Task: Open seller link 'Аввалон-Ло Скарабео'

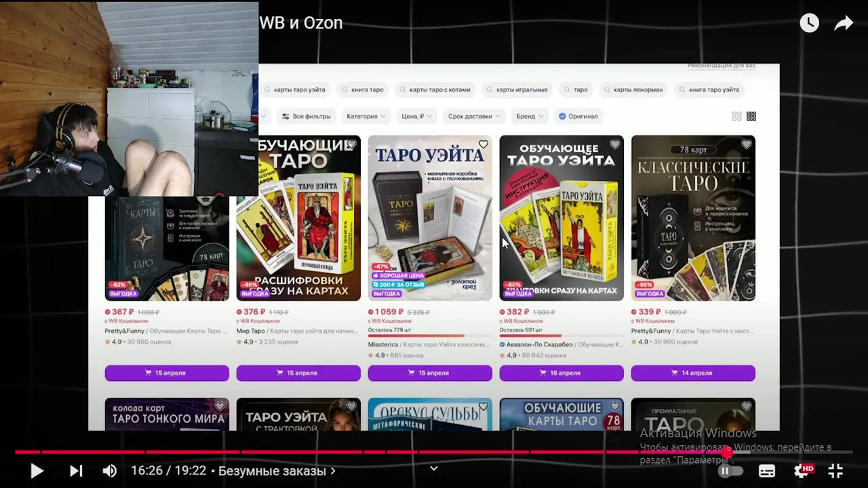Action: [540, 344]
